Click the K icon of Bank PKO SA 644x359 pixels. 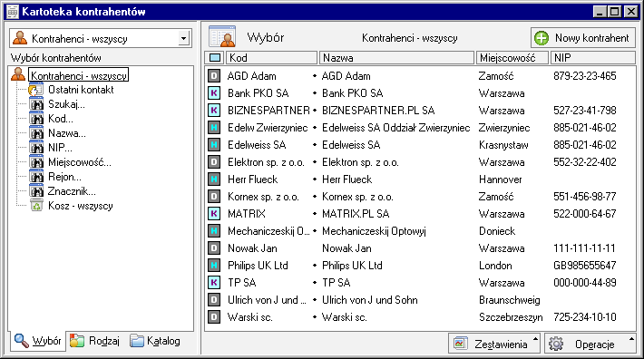click(213, 93)
